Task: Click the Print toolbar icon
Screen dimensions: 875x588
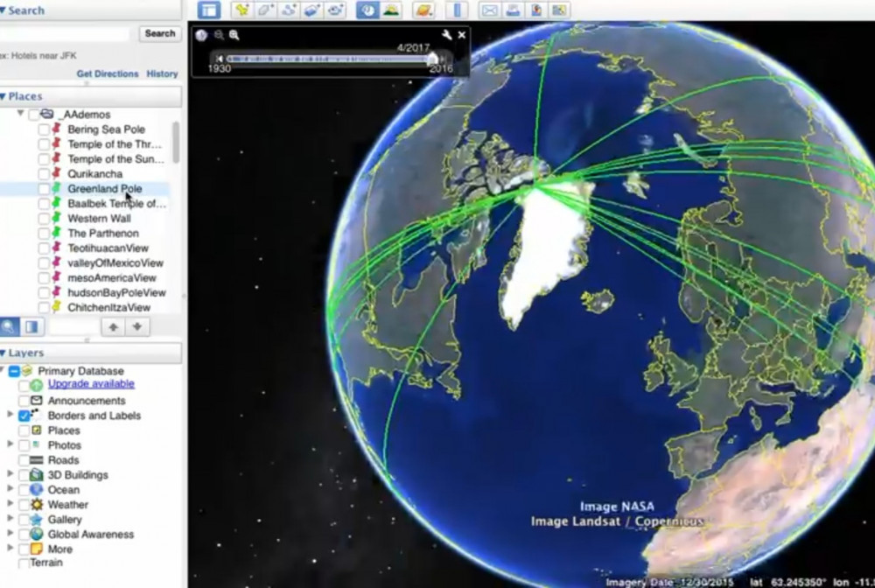Action: pyautogui.click(x=513, y=10)
